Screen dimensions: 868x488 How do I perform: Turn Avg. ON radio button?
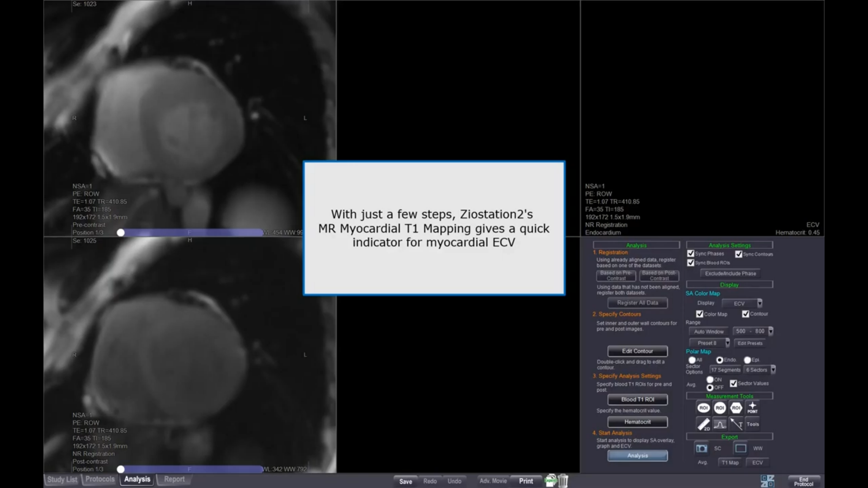(710, 380)
